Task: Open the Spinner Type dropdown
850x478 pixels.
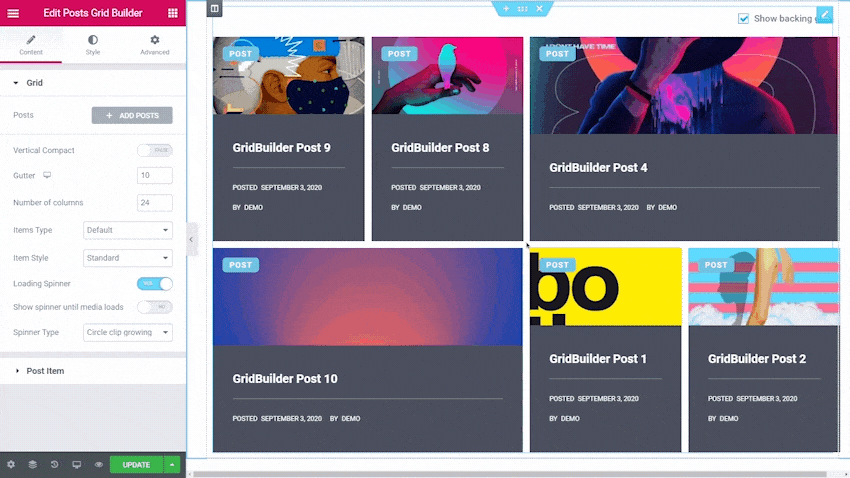Action: pos(128,332)
